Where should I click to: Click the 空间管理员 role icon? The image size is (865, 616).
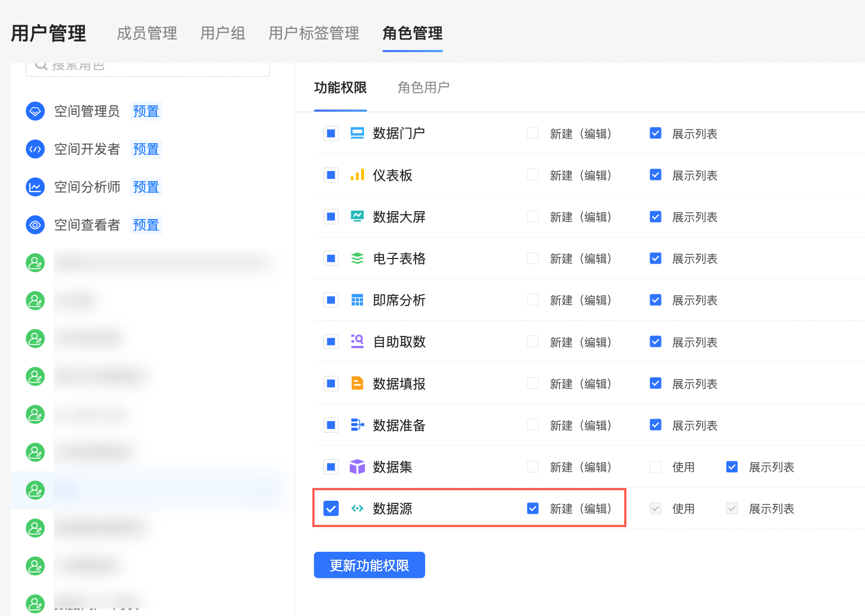point(35,111)
